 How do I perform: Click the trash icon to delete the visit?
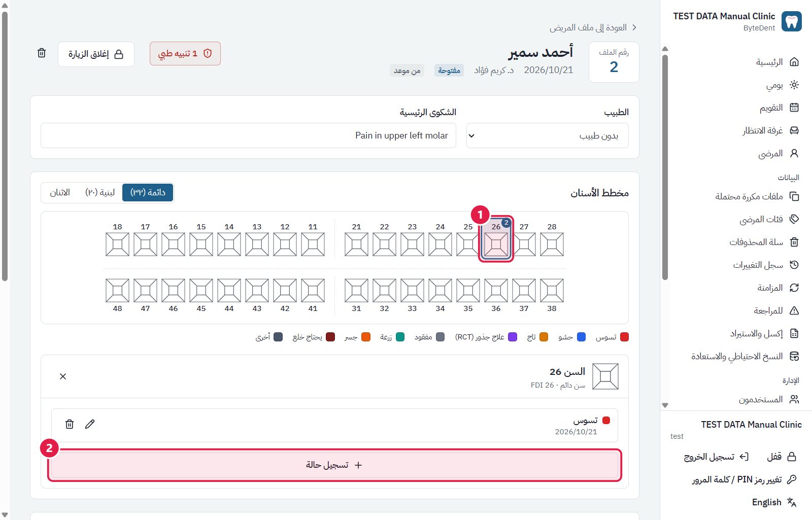point(42,53)
